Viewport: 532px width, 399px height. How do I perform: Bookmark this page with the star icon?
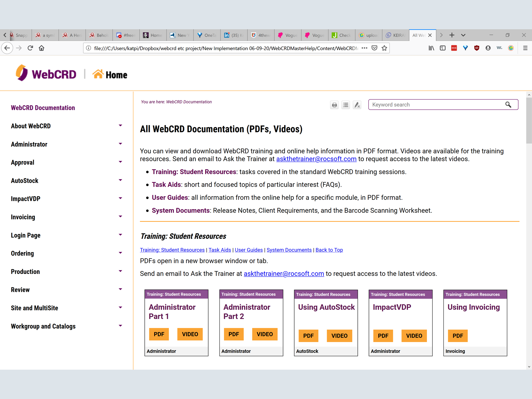[x=384, y=48]
